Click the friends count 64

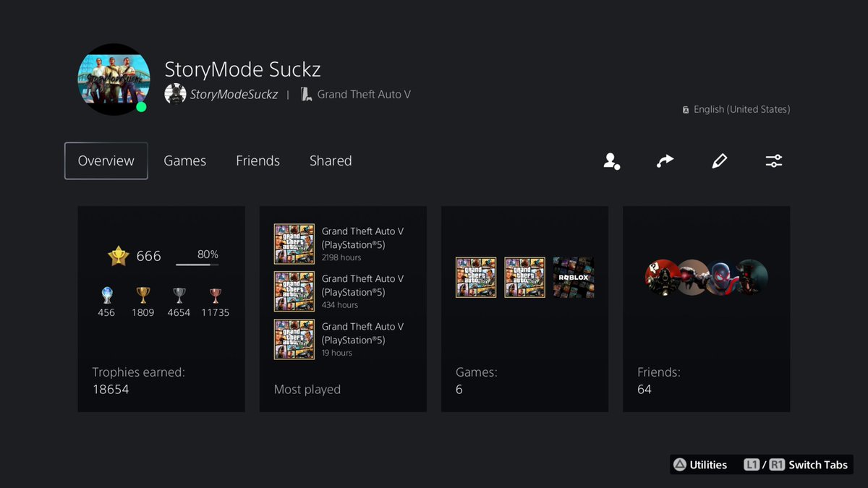coord(644,390)
